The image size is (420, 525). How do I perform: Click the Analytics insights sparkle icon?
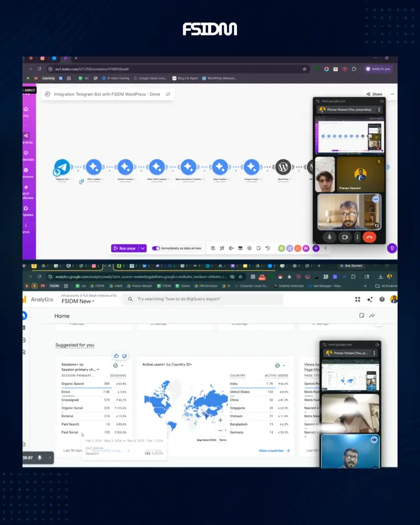point(370,299)
